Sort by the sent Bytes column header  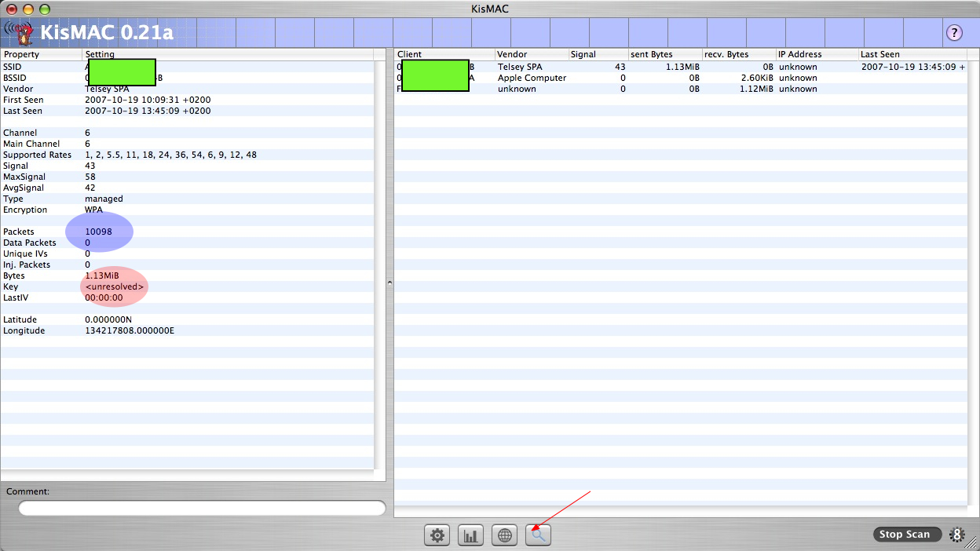(664, 54)
